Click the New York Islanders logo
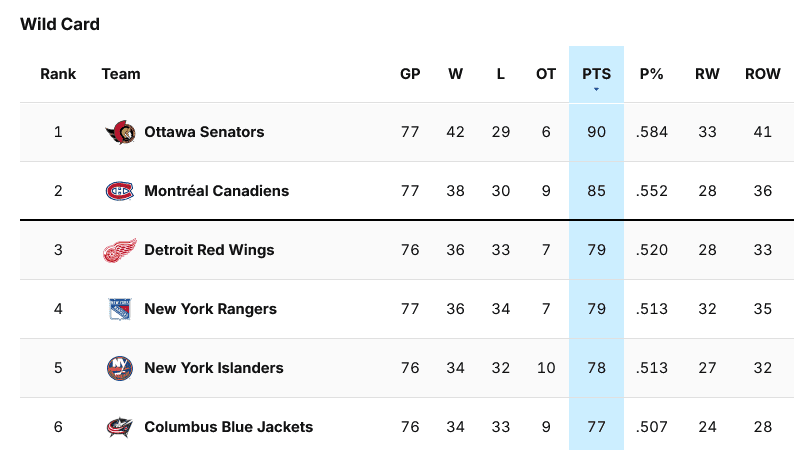The width and height of the screenshot is (794, 450). click(120, 368)
